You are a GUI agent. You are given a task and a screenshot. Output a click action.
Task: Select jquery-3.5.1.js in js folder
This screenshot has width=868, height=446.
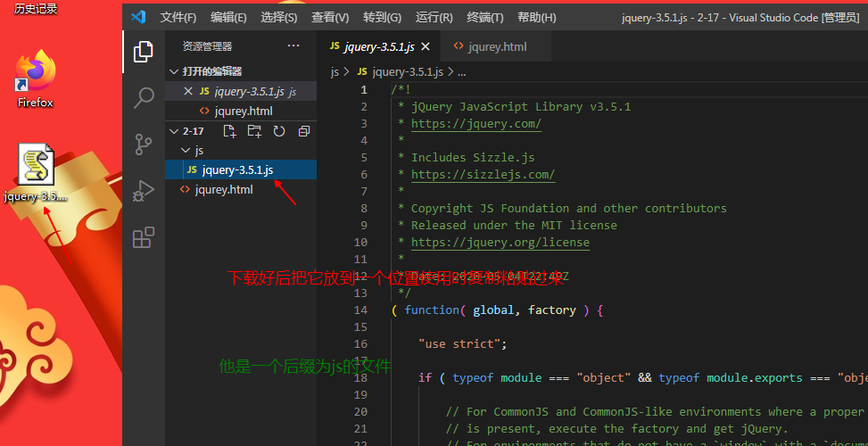(x=241, y=169)
